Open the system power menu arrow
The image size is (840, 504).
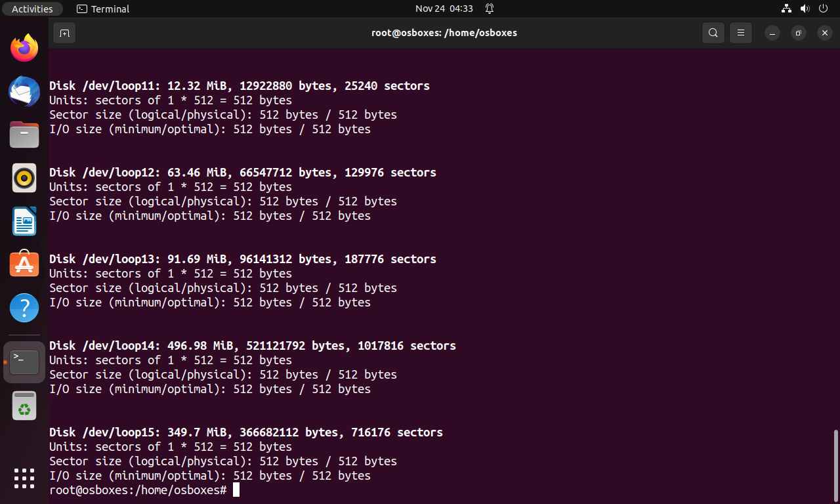pos(824,9)
